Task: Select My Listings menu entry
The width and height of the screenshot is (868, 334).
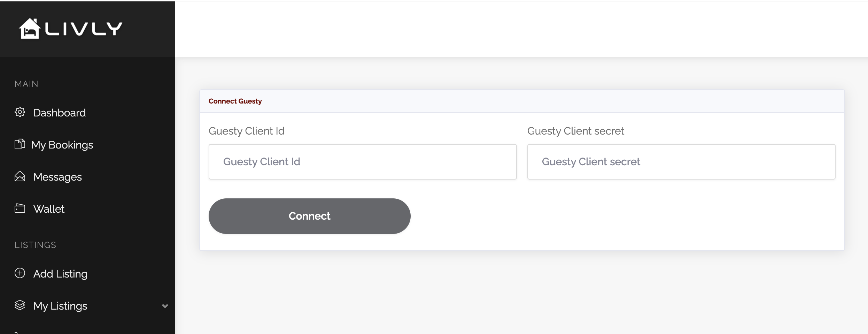Action: pos(60,306)
